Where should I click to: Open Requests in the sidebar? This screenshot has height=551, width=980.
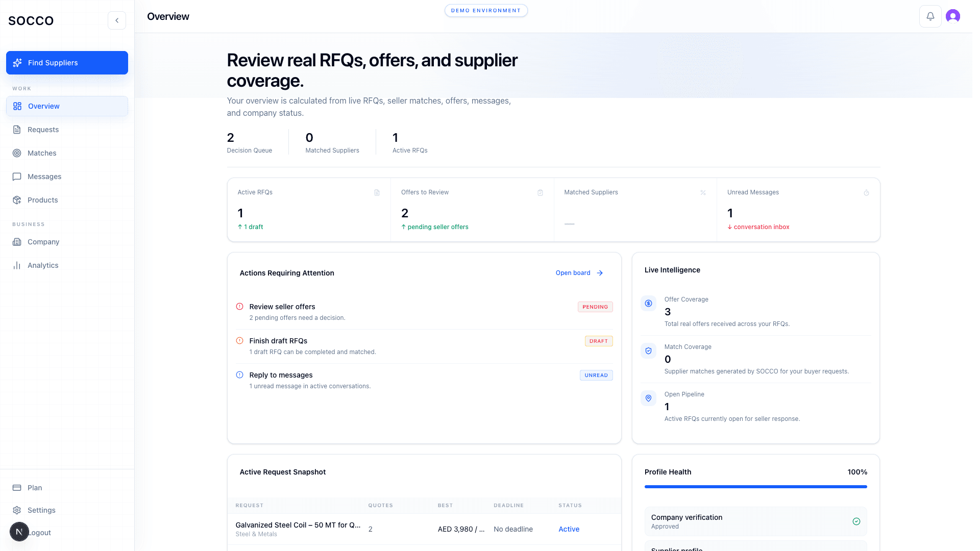click(67, 130)
